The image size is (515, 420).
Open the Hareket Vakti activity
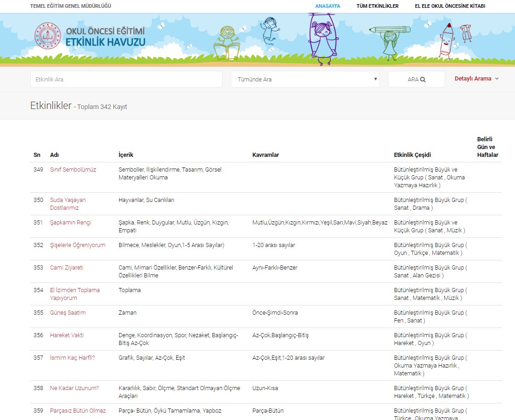pos(67,335)
